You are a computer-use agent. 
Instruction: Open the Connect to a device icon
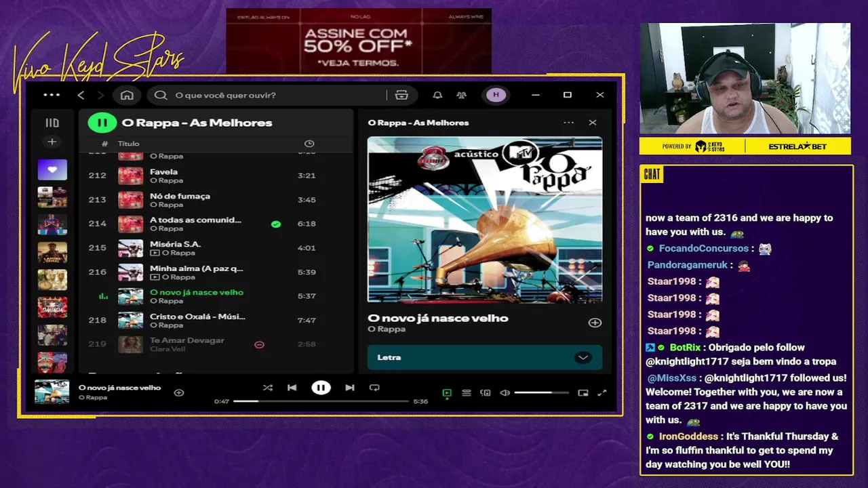(x=486, y=392)
